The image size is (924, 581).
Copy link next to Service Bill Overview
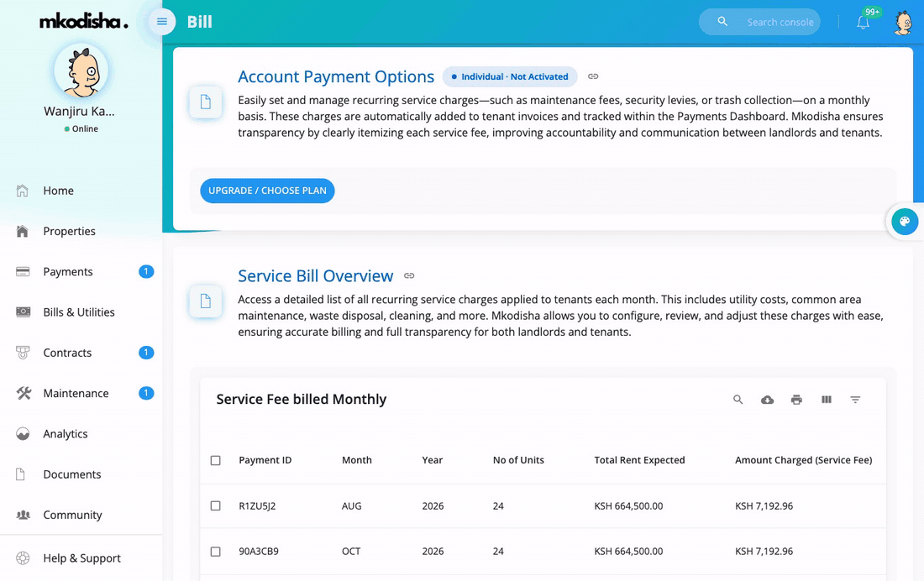(x=409, y=275)
